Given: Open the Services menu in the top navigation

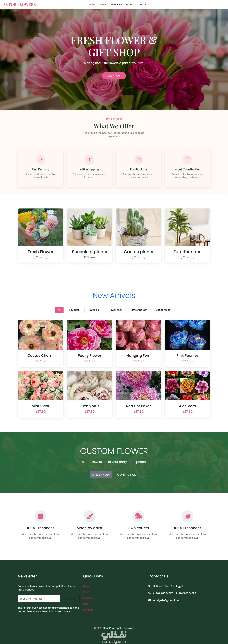Looking at the screenshot, I should pos(116,5).
